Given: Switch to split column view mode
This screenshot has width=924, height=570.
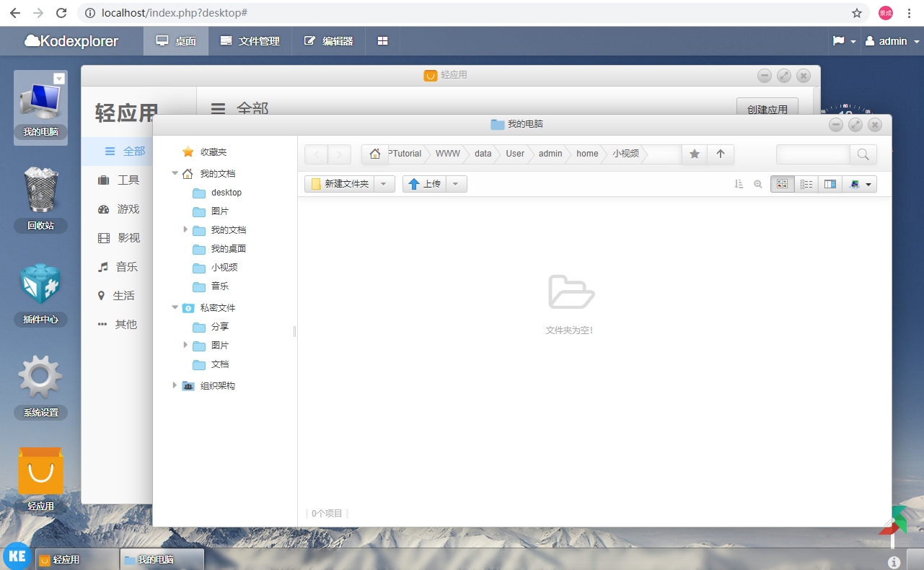Looking at the screenshot, I should [830, 184].
